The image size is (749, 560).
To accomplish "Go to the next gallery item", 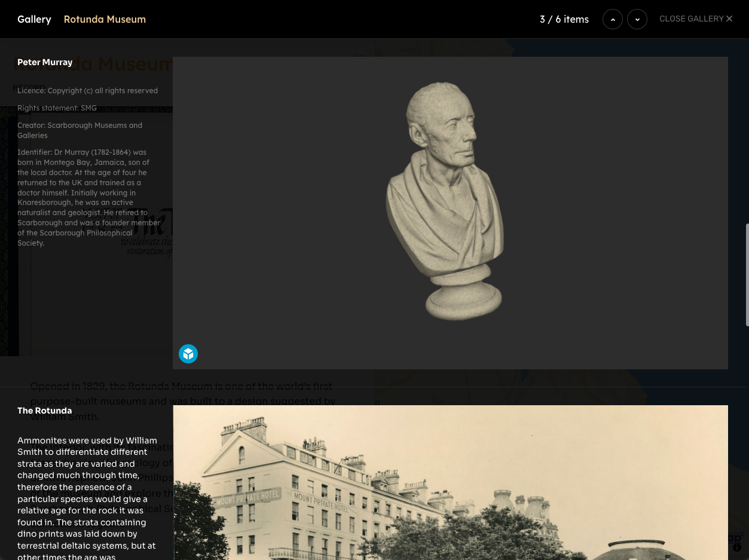I will [637, 19].
